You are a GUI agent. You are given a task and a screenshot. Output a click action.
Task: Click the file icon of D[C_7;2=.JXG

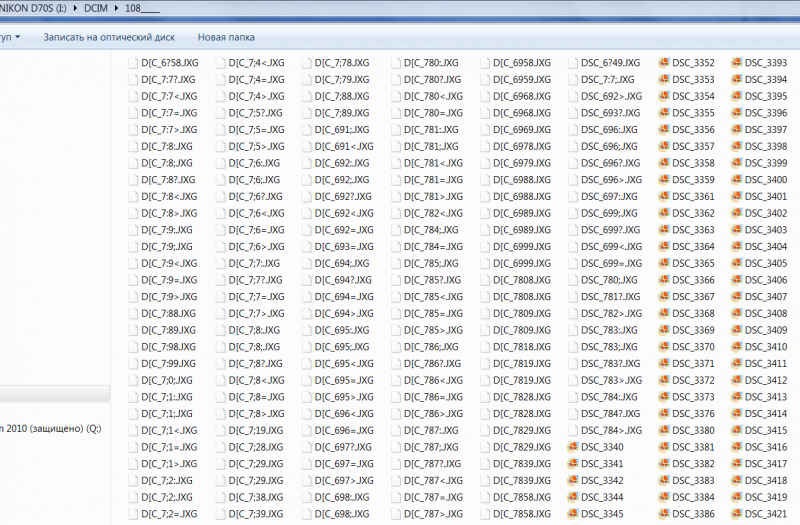tap(133, 514)
